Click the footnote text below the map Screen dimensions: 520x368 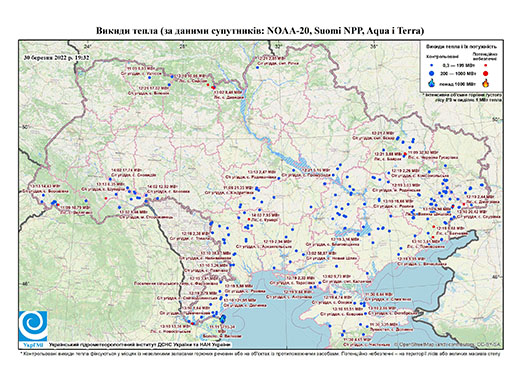click(x=260, y=353)
